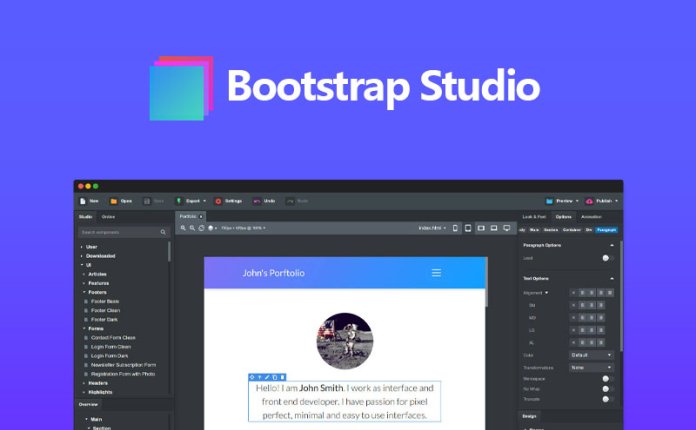Toggle the Truncate switch

pyautogui.click(x=607, y=399)
